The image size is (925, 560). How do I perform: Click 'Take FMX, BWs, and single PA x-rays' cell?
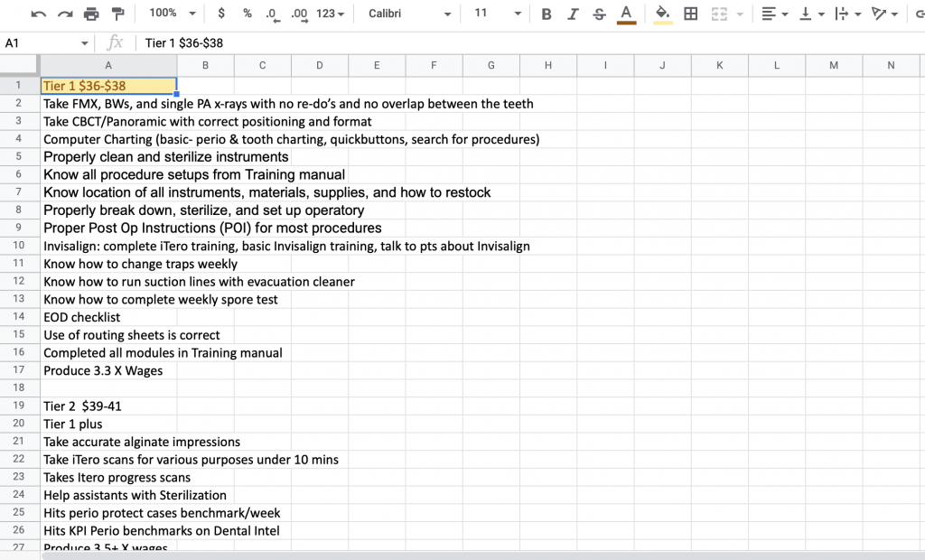point(288,104)
